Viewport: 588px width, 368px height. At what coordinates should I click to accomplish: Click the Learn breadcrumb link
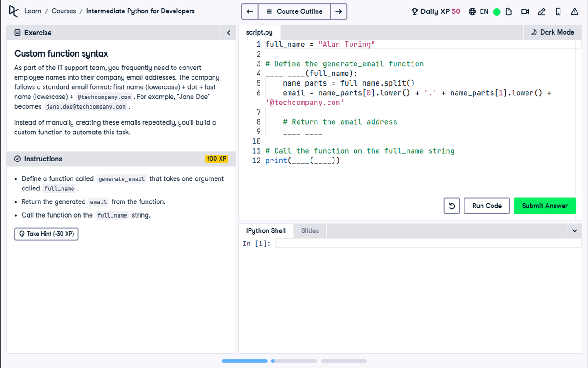tap(33, 11)
